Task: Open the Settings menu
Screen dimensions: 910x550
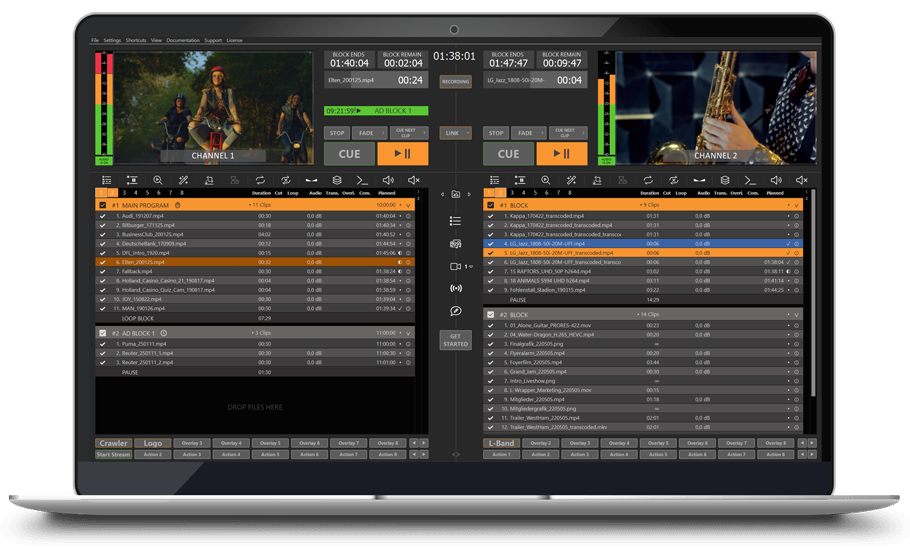Action: click(112, 40)
